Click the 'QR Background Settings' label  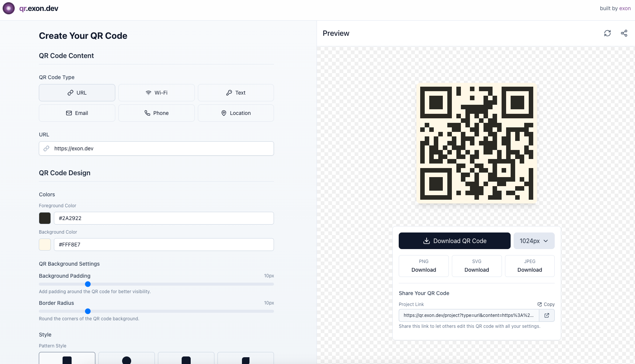tap(69, 264)
